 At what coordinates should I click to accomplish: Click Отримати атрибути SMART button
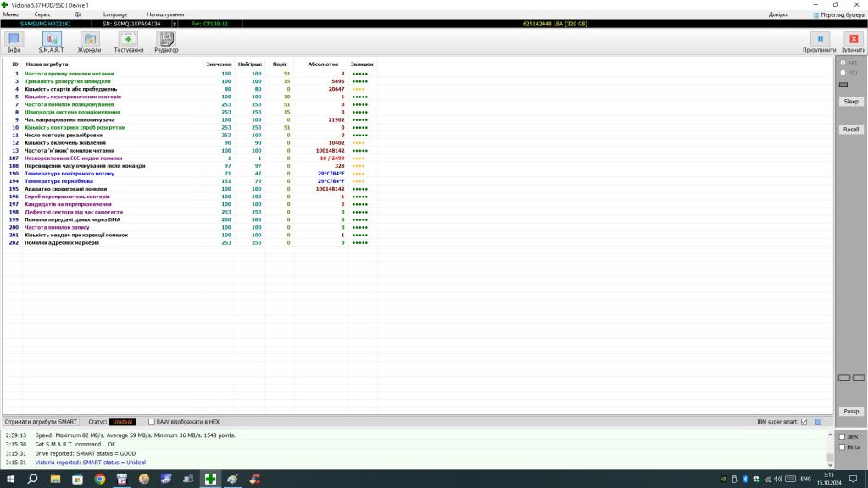coord(41,422)
